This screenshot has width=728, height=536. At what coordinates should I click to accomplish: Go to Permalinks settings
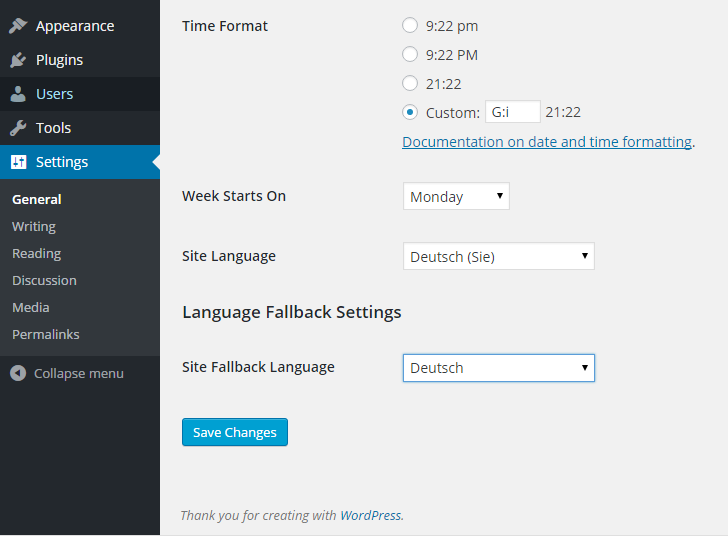click(x=46, y=334)
